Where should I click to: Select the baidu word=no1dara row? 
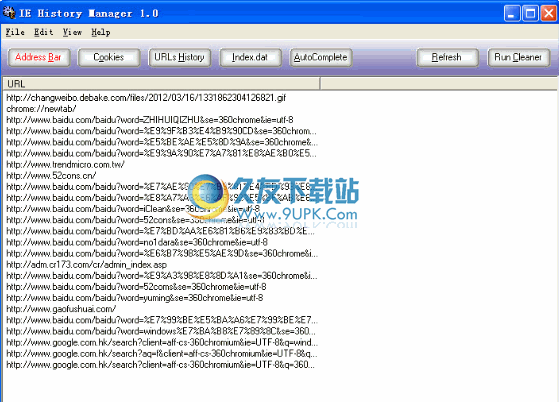[137, 242]
